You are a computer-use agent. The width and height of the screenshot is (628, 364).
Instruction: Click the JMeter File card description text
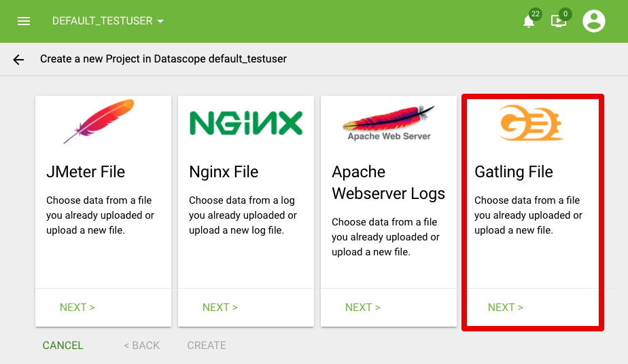100,215
